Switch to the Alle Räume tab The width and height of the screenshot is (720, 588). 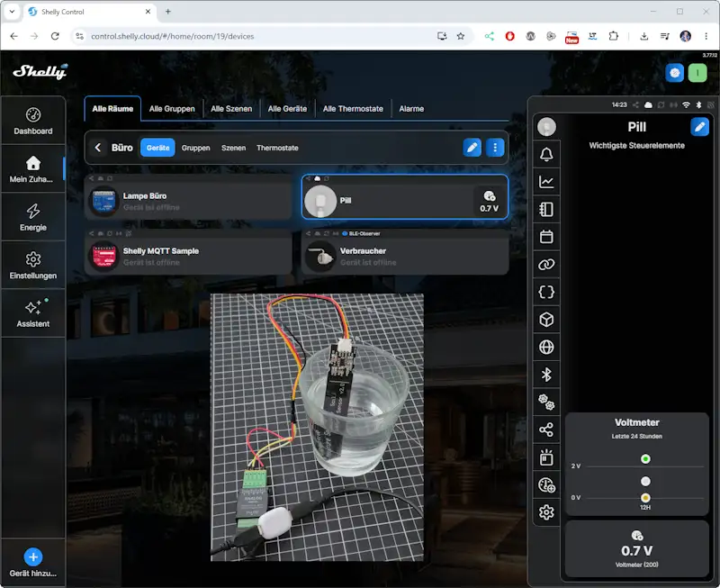tap(112, 109)
